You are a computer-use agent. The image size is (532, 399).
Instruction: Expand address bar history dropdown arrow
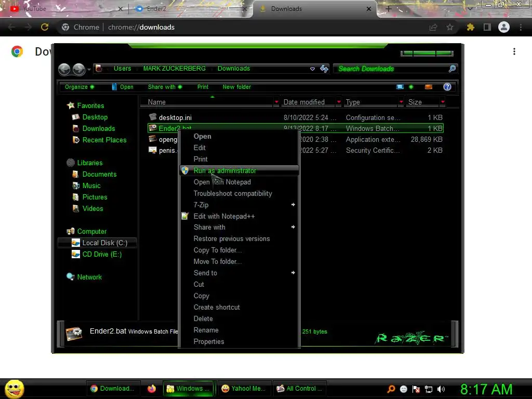pos(312,69)
